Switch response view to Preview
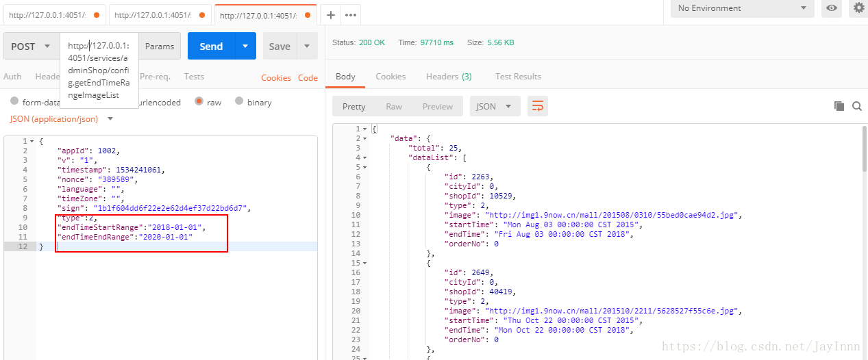 pos(437,106)
